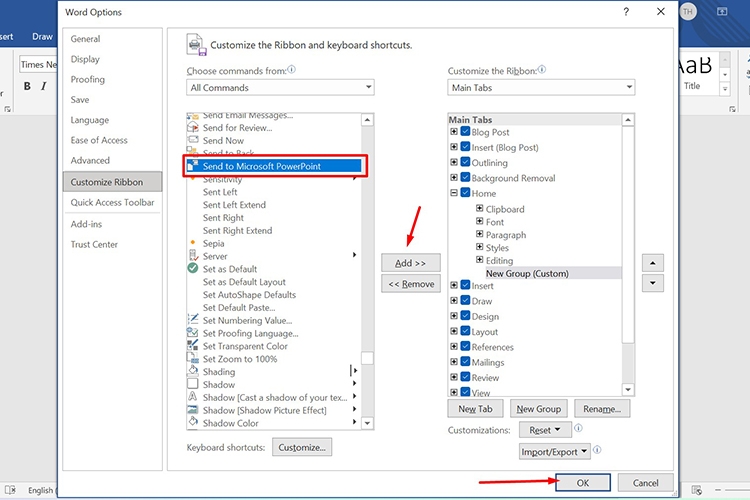Open the Quick Access Toolbar category

coord(112,202)
